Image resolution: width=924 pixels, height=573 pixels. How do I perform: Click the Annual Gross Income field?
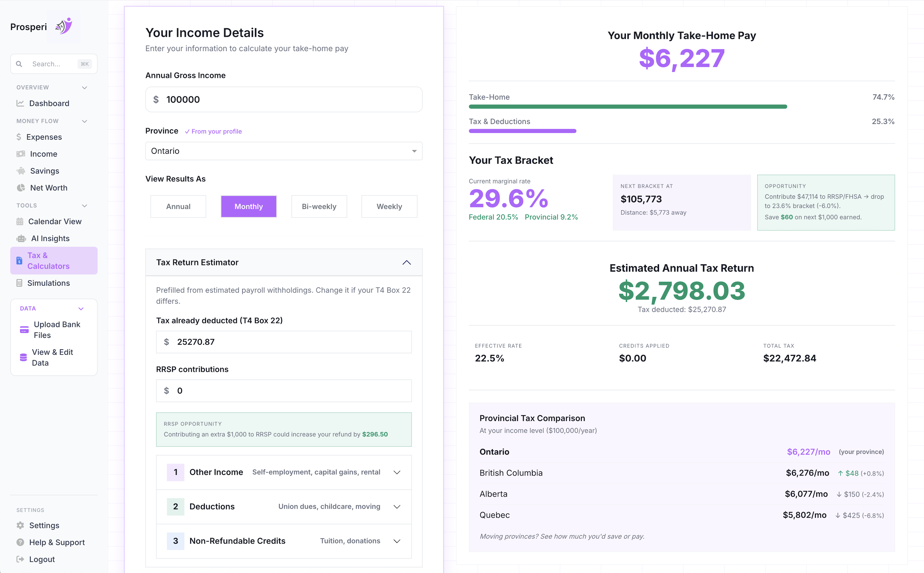[283, 99]
